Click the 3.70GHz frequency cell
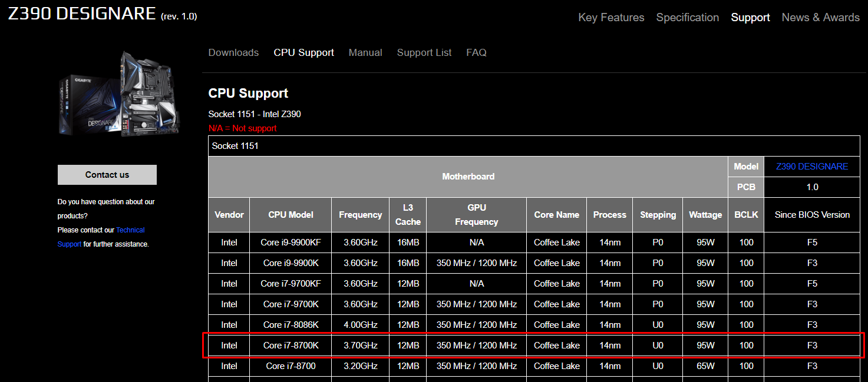This screenshot has width=868, height=382. coord(361,346)
